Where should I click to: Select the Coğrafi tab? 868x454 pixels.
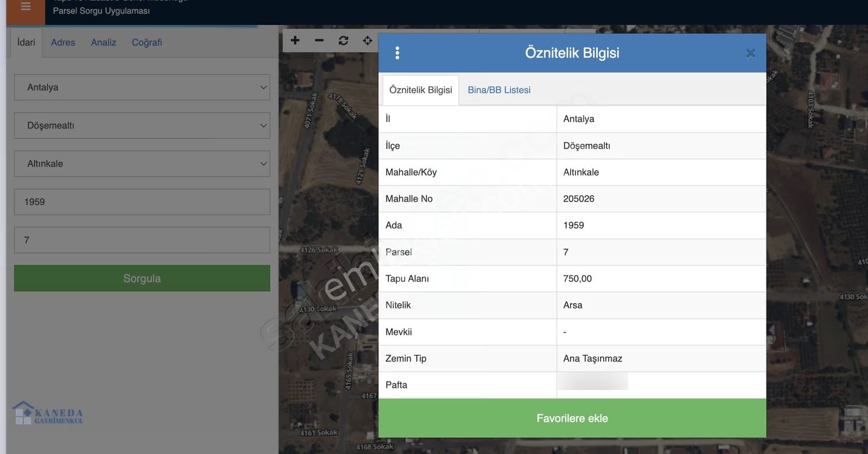146,42
